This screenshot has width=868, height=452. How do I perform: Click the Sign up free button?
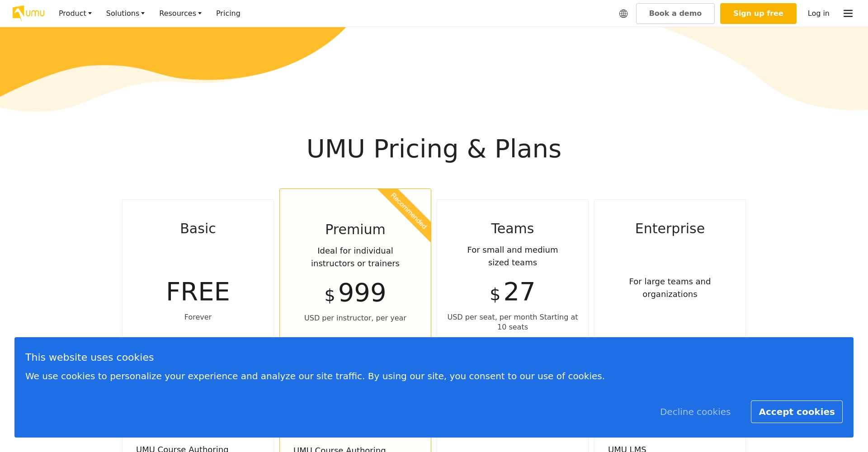tap(758, 13)
